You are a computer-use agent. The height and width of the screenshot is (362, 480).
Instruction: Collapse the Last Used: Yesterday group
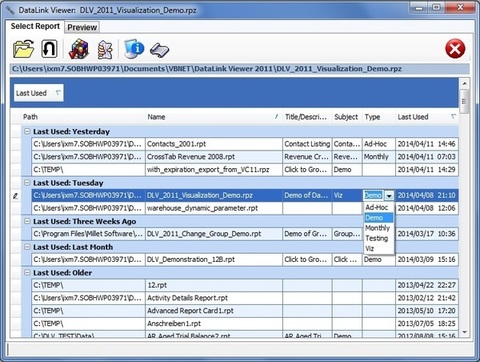pos(27,131)
